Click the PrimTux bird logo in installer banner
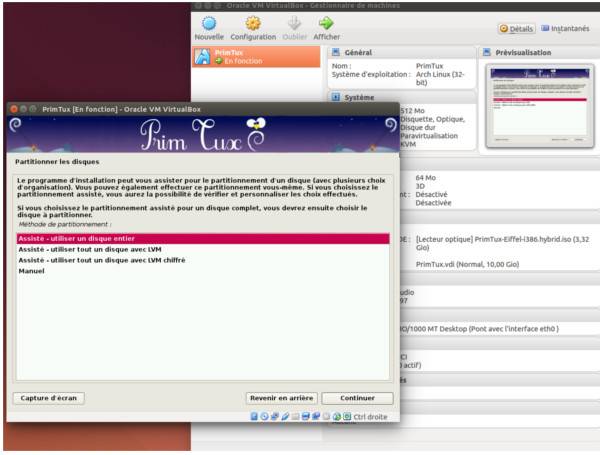 [x=256, y=123]
